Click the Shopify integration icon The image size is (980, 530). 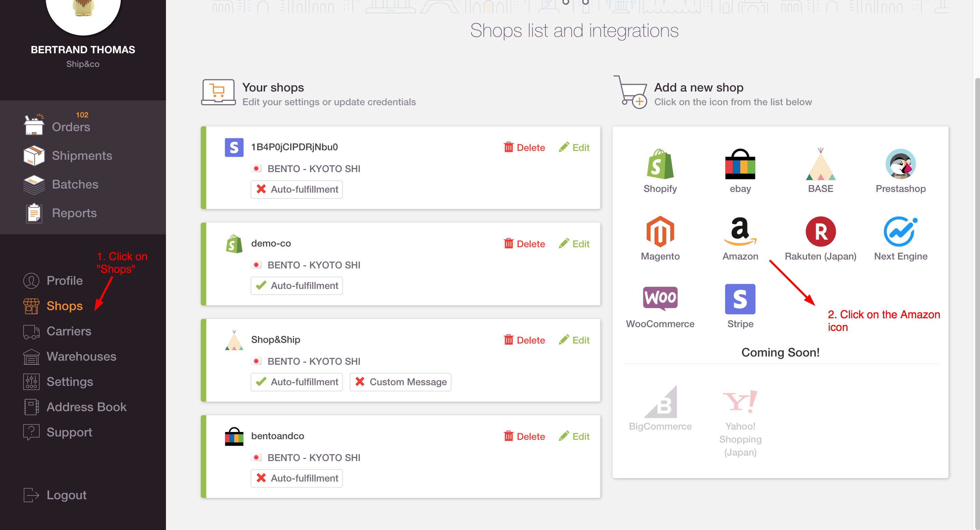click(x=660, y=164)
